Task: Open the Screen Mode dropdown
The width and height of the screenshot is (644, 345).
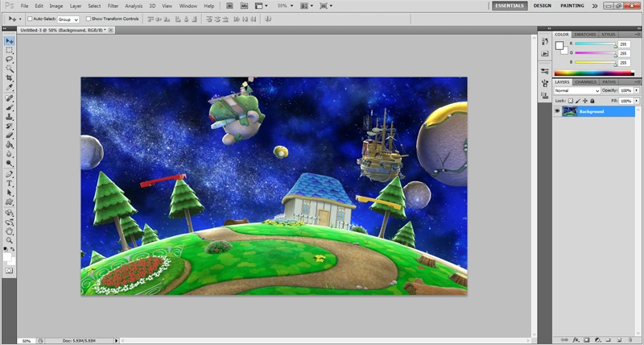Action: pos(326,6)
